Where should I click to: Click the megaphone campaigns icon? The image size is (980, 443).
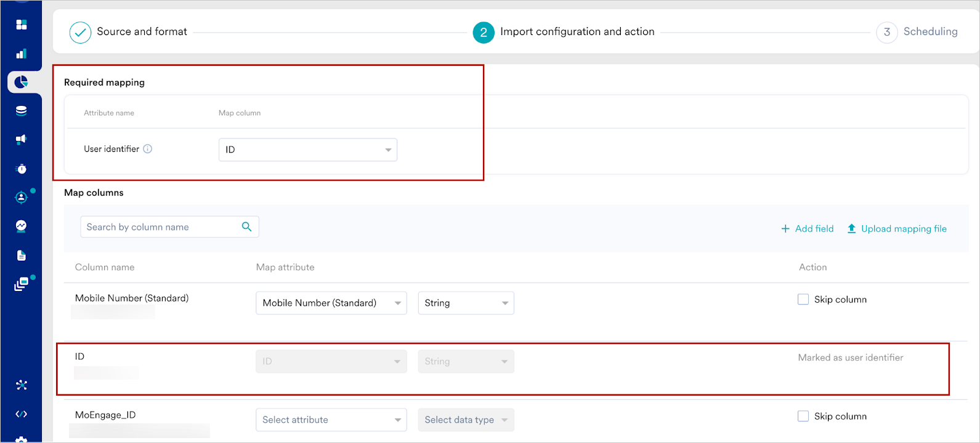22,140
